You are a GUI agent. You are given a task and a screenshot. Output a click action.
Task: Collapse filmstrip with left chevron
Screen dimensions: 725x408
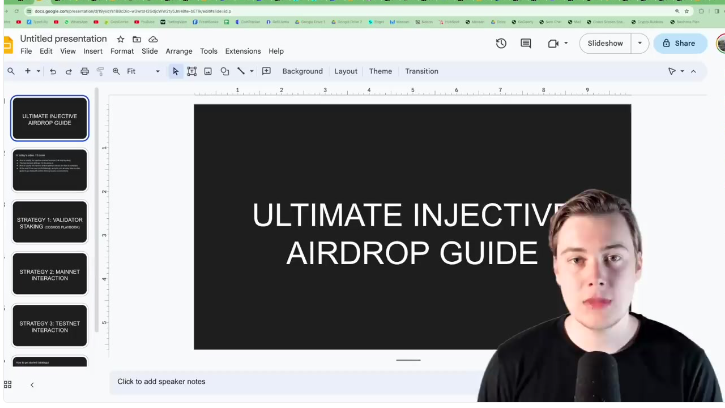coord(32,385)
